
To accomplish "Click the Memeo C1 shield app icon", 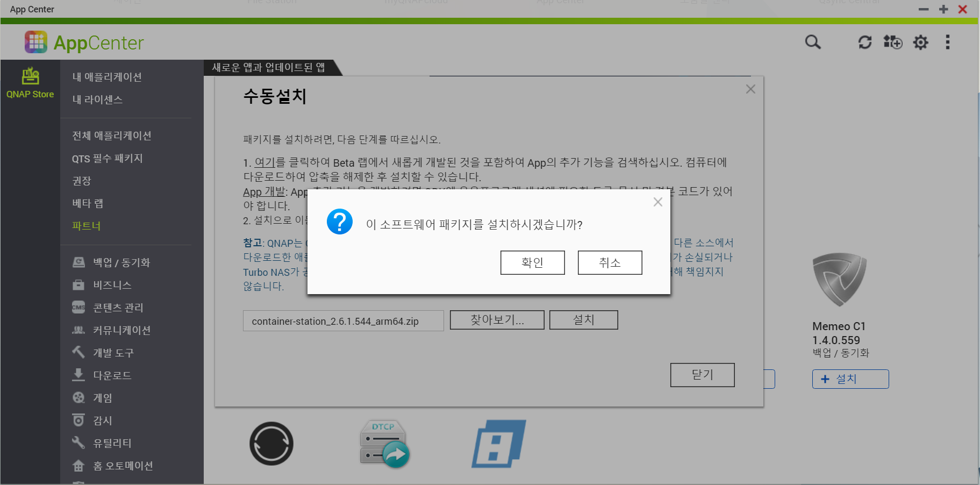I will click(x=839, y=280).
